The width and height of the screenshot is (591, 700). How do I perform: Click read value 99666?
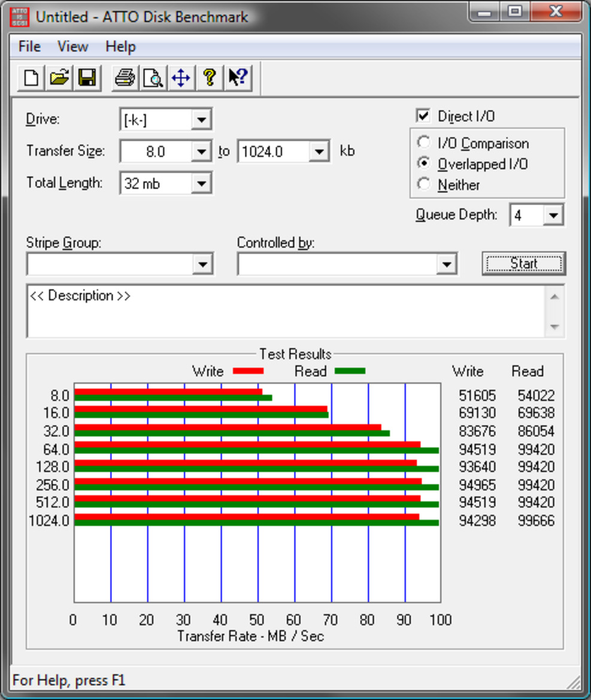click(x=536, y=520)
